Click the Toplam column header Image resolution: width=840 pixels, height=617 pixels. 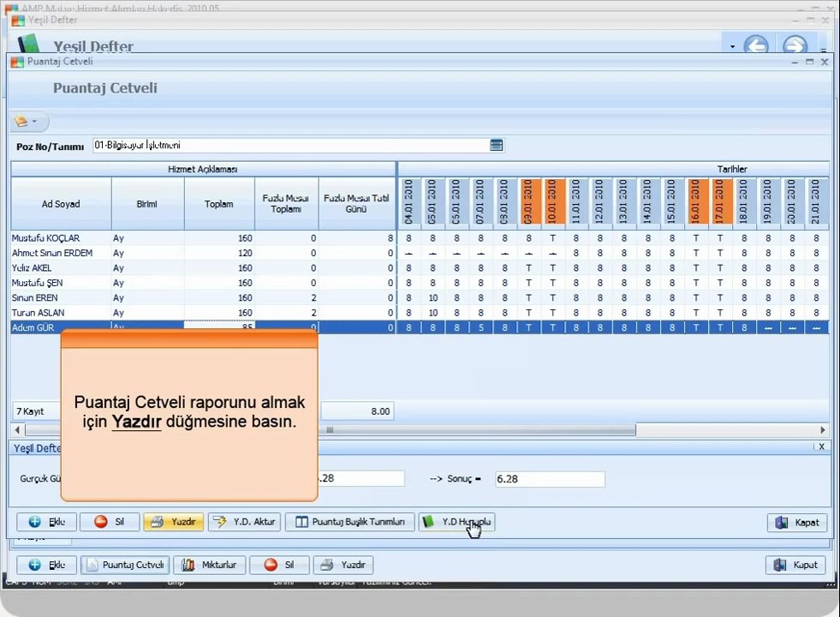219,204
